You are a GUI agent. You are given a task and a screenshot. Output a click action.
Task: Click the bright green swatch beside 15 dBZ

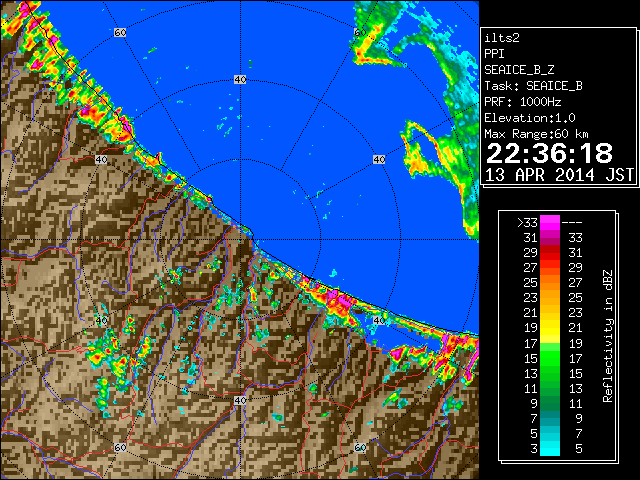(x=550, y=358)
